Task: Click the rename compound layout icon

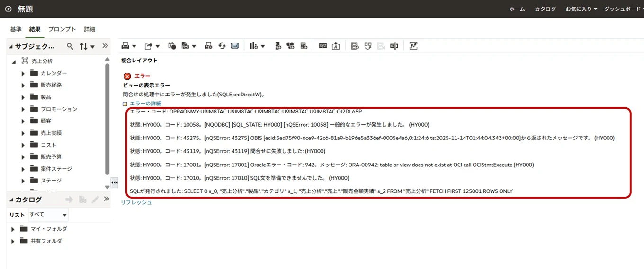Action: pyautogui.click(x=394, y=46)
